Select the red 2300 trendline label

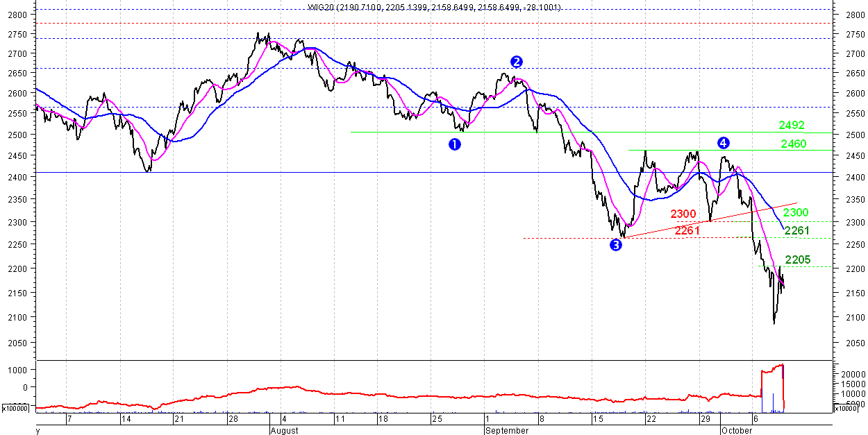point(683,214)
